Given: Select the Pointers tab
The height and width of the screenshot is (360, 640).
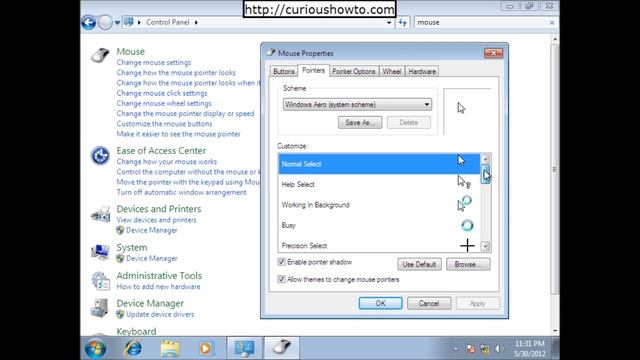Looking at the screenshot, I should [313, 70].
